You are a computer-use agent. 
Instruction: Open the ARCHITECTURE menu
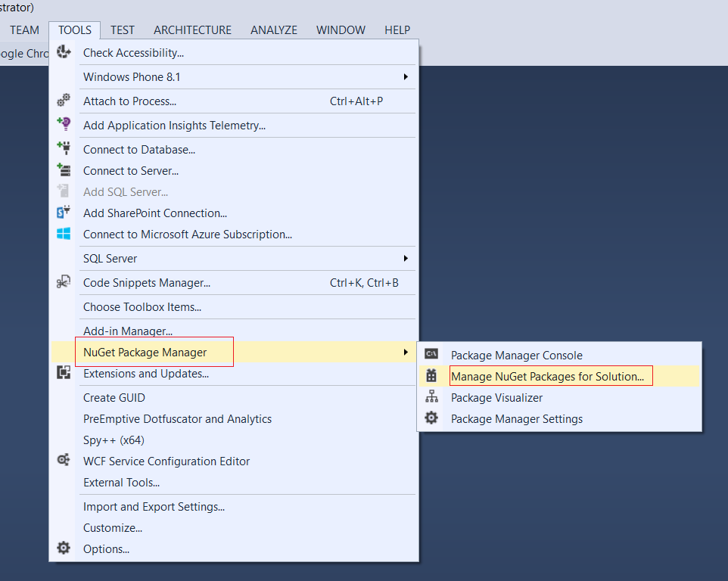[x=192, y=30]
